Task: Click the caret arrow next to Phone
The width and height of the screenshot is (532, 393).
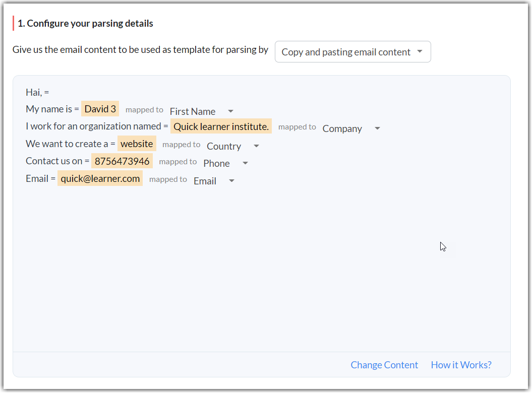Action: [x=246, y=163]
